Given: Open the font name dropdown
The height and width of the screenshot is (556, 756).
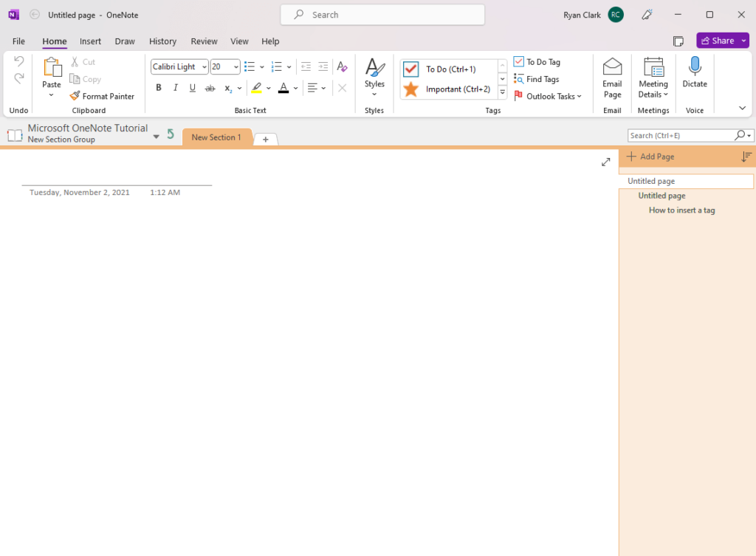Looking at the screenshot, I should pyautogui.click(x=204, y=66).
